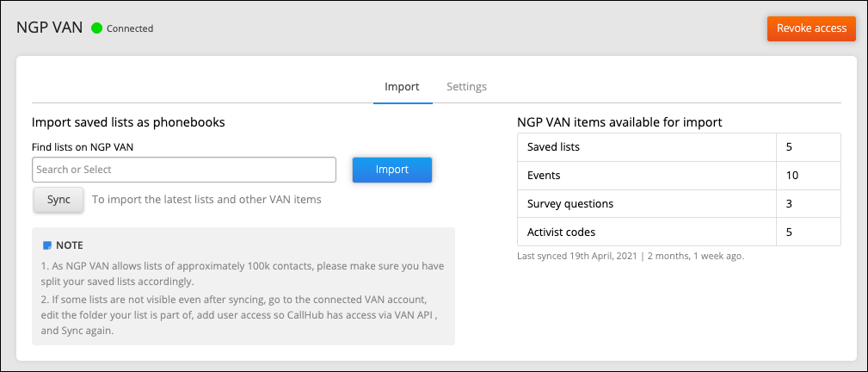The height and width of the screenshot is (372, 868).
Task: Click the blue Import button
Action: pos(391,170)
